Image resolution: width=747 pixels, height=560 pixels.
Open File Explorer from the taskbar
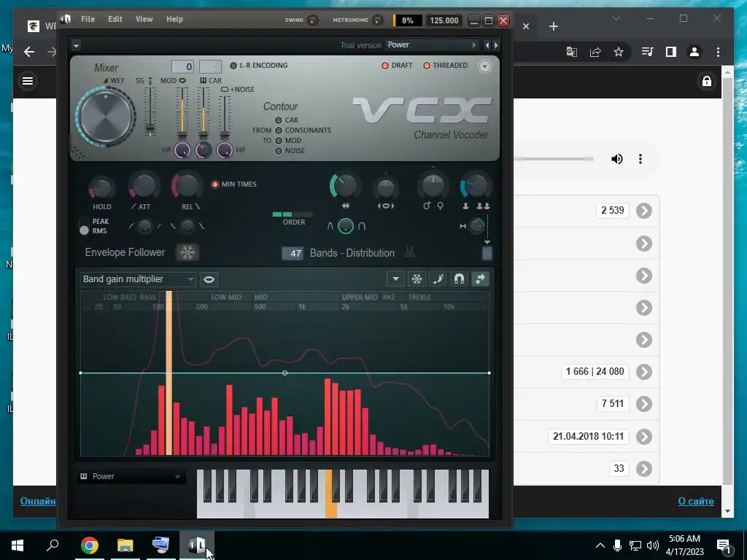tap(125, 545)
